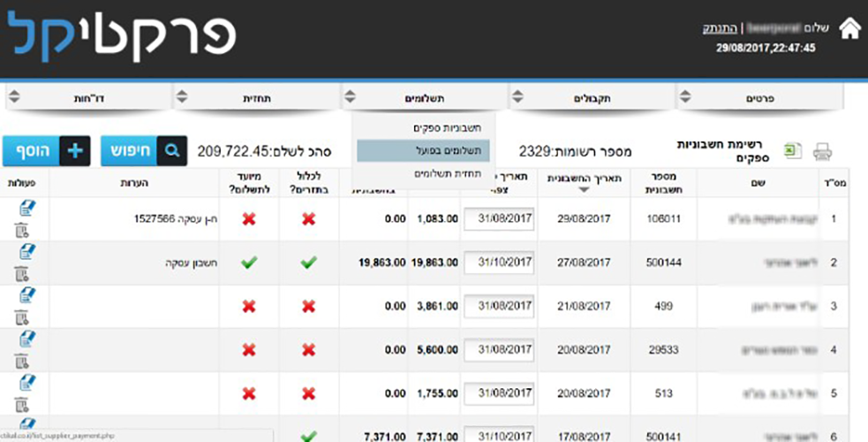Click the חיפוש search button
This screenshot has width=868, height=442.
pyautogui.click(x=144, y=150)
